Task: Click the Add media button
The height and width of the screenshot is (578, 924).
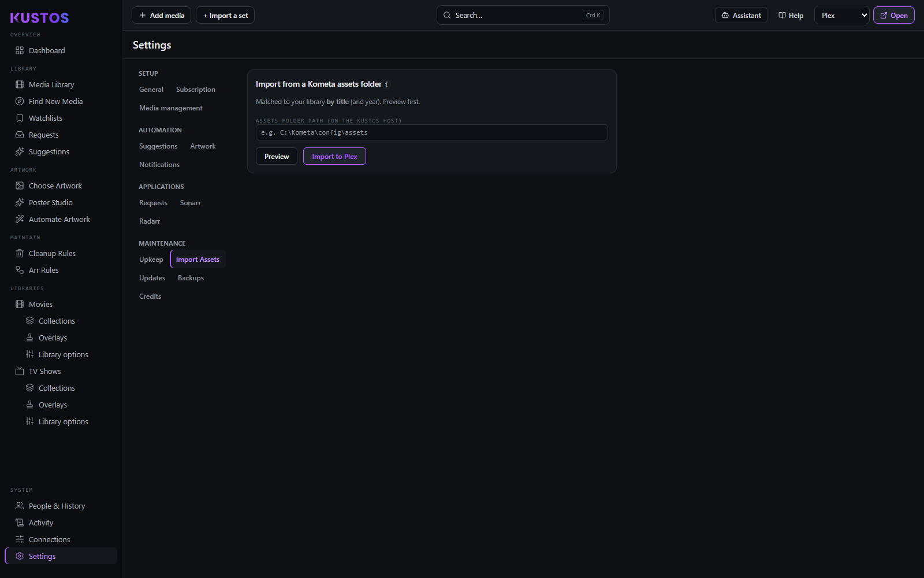Action: (161, 15)
